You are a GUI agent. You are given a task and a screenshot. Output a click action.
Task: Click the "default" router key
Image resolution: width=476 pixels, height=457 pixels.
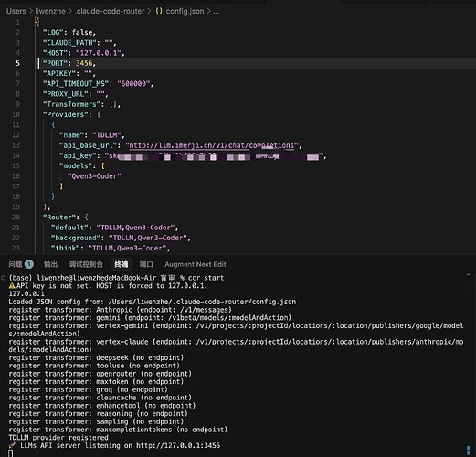point(71,228)
